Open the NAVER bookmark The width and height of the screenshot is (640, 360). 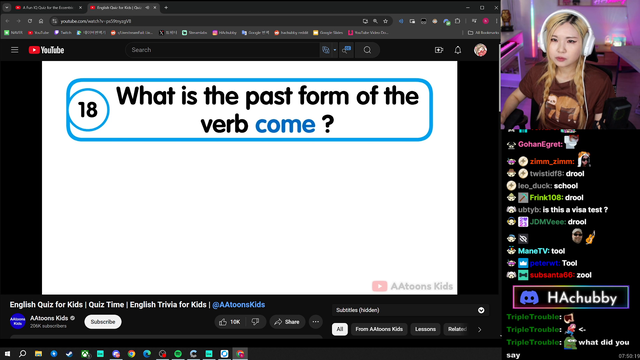(x=13, y=33)
